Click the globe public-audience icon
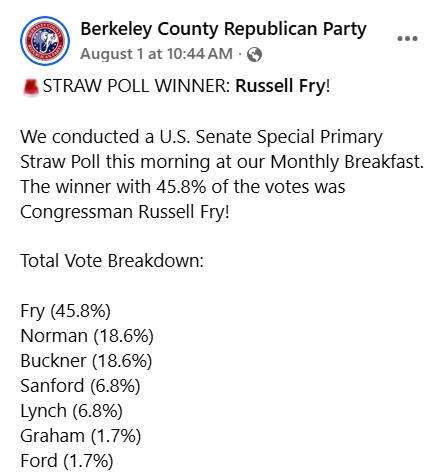The width and height of the screenshot is (432, 476). (x=254, y=54)
